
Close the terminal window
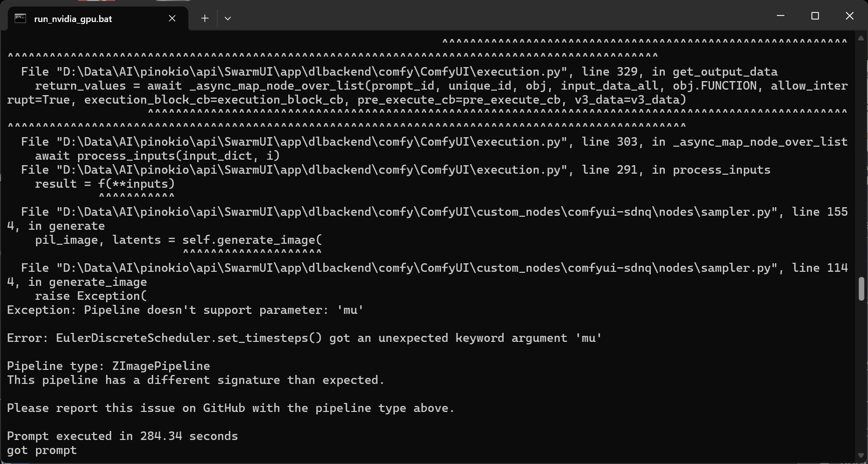coord(849,16)
